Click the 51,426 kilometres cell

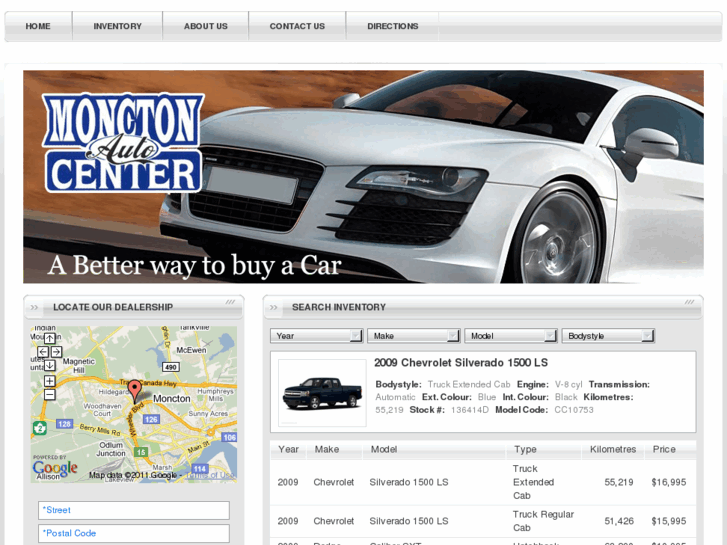coord(619,521)
